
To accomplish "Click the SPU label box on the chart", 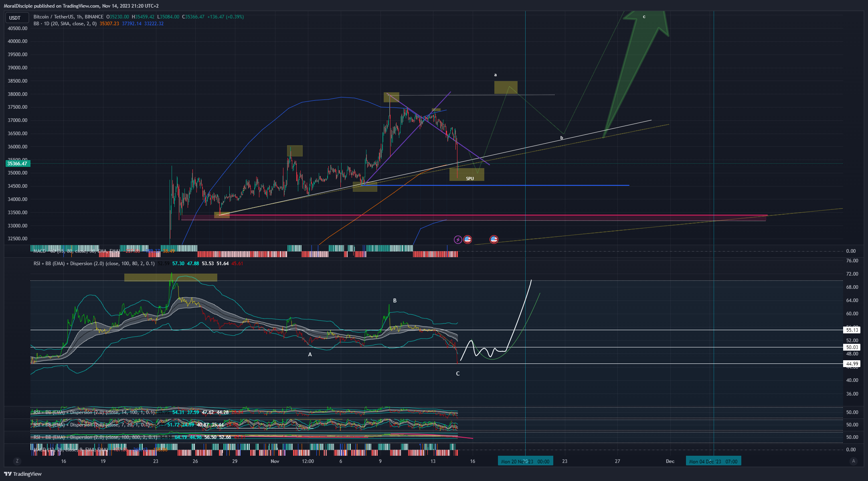I will click(x=467, y=175).
